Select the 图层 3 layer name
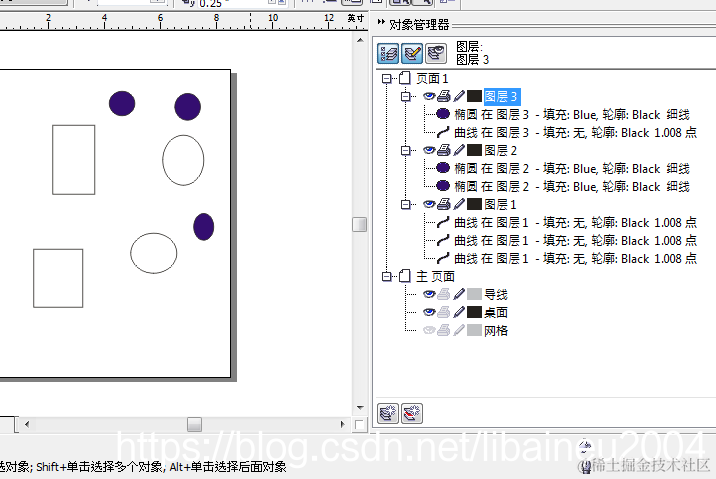716x479 pixels. [x=501, y=96]
